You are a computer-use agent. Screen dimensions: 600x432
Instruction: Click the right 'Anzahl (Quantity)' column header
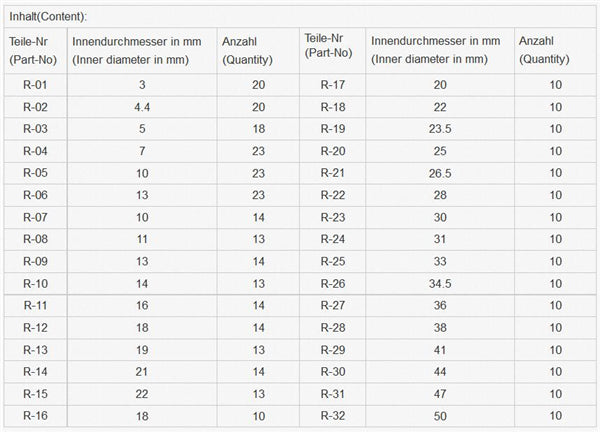coord(546,50)
